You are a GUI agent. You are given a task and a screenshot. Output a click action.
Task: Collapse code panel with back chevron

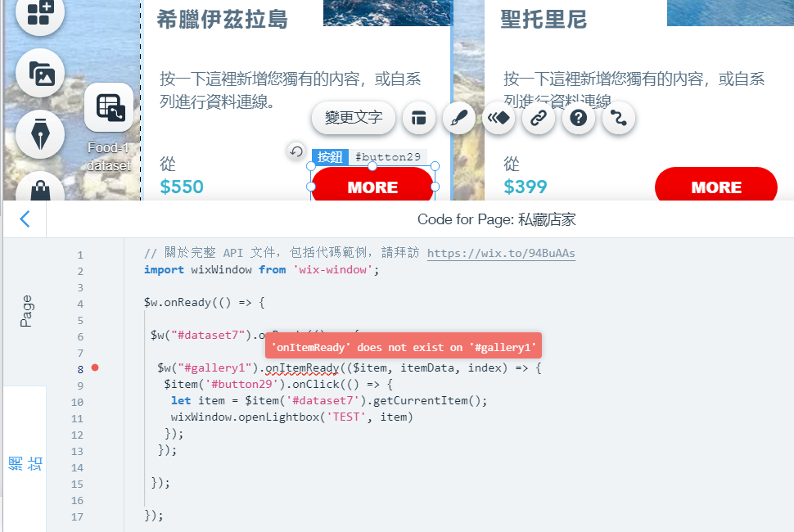[x=25, y=219]
